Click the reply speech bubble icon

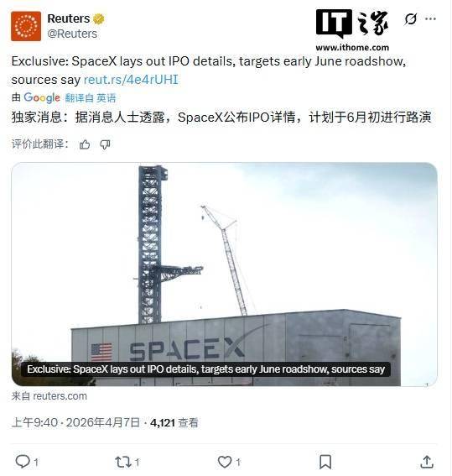click(x=23, y=462)
